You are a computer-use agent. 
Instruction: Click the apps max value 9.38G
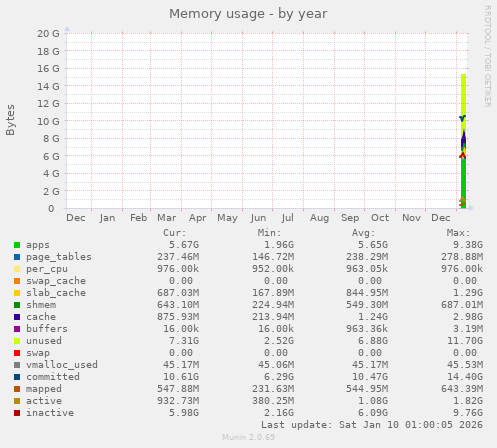(468, 245)
